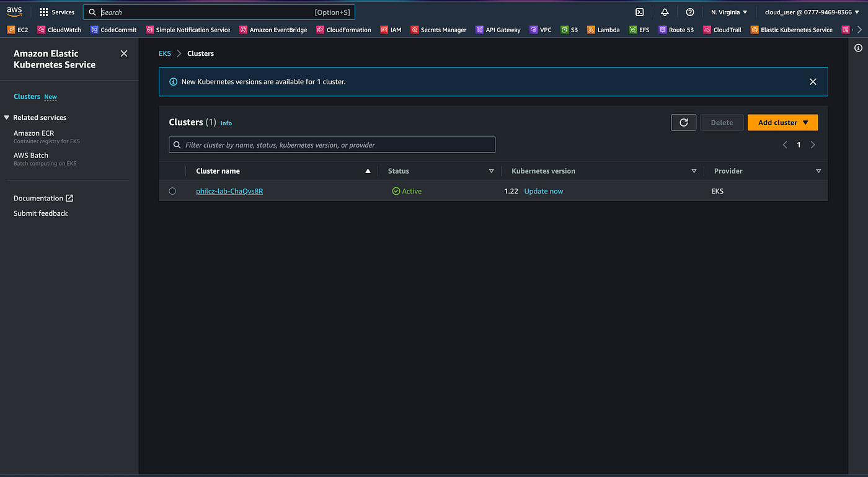
Task: Open AWS Batch related service
Action: click(x=31, y=156)
